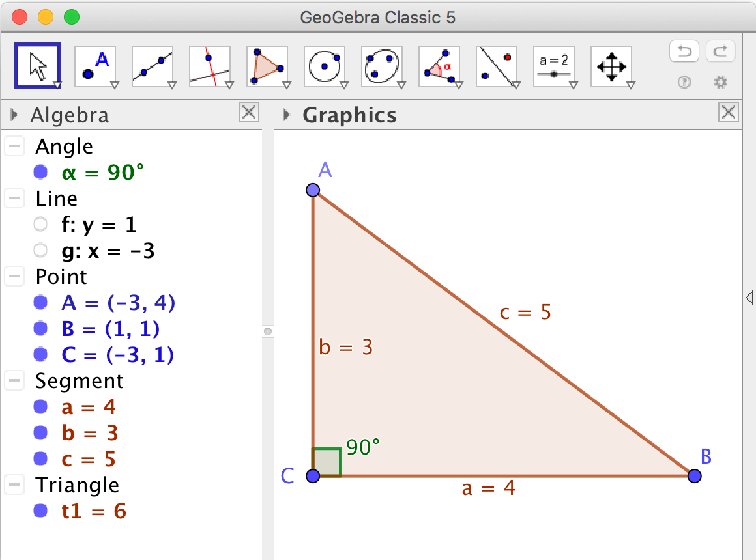Click the 'c = 5' hypotenuse label
This screenshot has width=756, height=560.
click(x=525, y=313)
